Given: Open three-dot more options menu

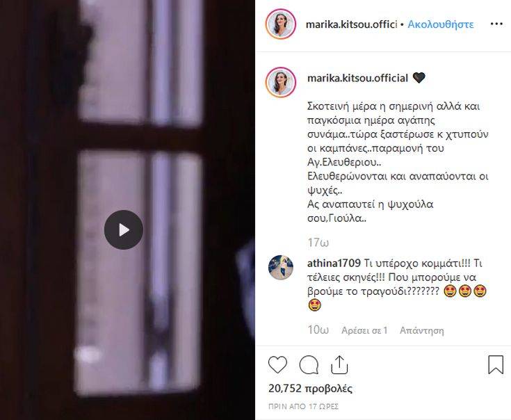Looking at the screenshot, I should click(x=496, y=24).
